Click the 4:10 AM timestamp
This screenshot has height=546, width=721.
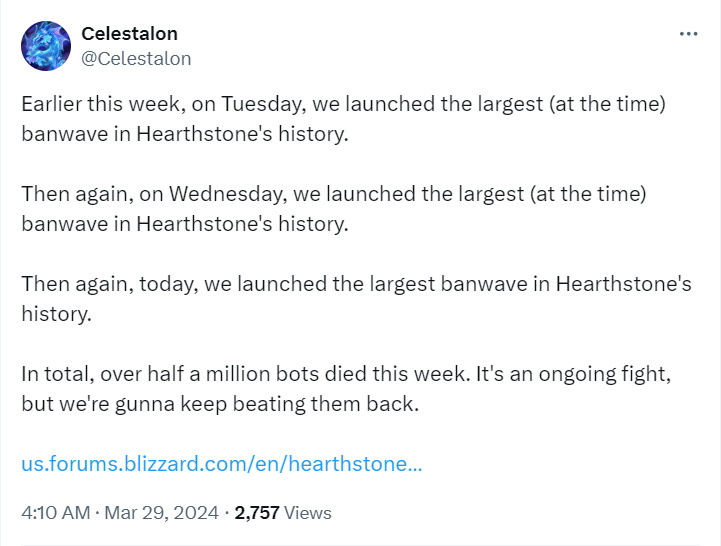(x=56, y=513)
